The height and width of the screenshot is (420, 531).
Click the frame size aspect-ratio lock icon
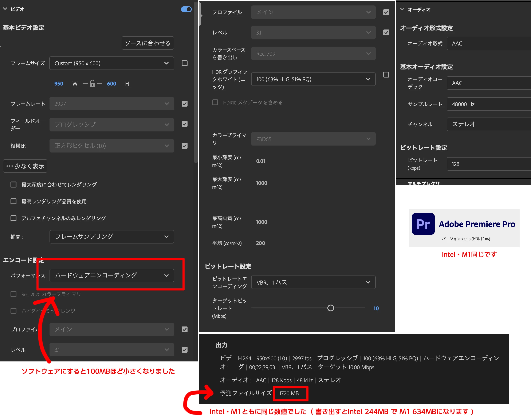(92, 84)
